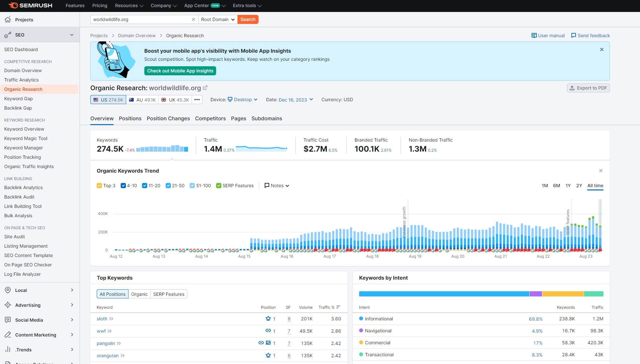Open the Date Dec 16, 2023 dropdown

point(296,100)
